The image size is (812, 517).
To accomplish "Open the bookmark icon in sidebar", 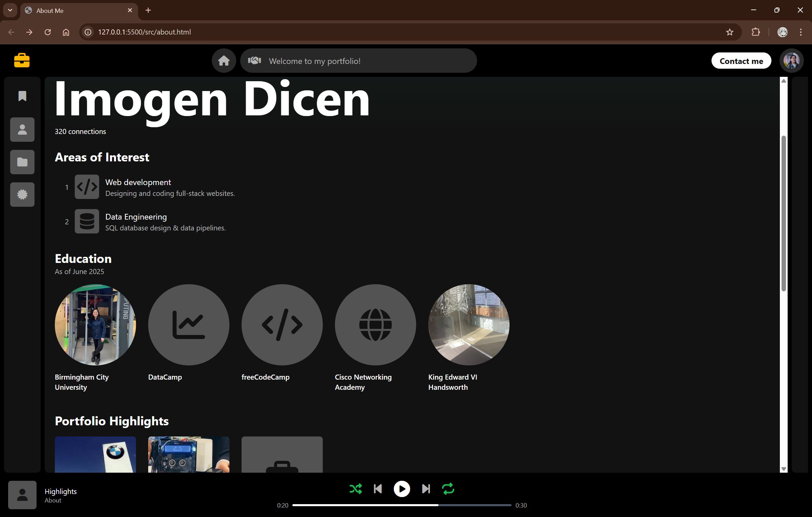I will point(22,96).
